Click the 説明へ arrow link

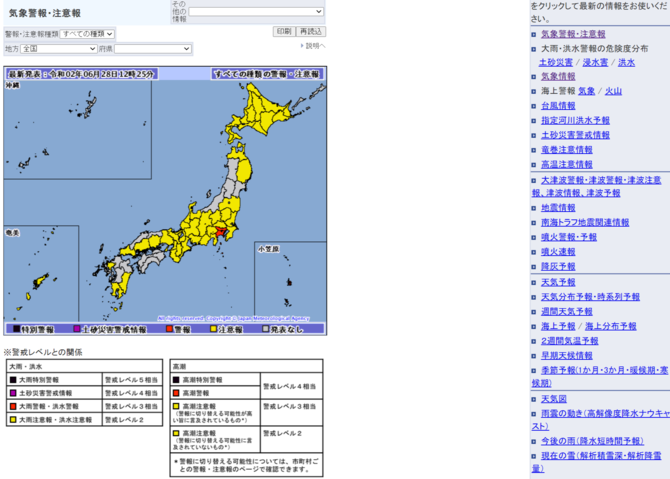[313, 46]
